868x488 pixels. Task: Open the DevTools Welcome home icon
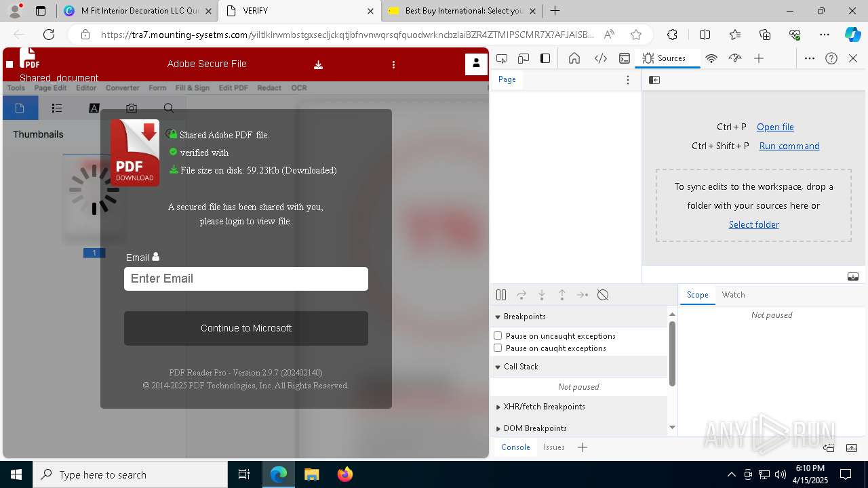[x=574, y=58]
